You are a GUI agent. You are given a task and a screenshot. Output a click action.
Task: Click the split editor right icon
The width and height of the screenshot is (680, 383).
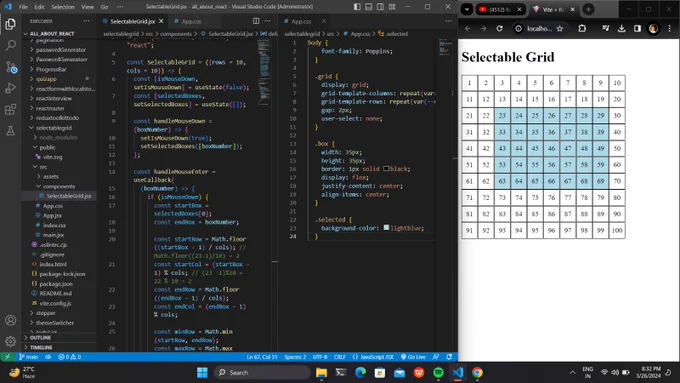point(256,21)
